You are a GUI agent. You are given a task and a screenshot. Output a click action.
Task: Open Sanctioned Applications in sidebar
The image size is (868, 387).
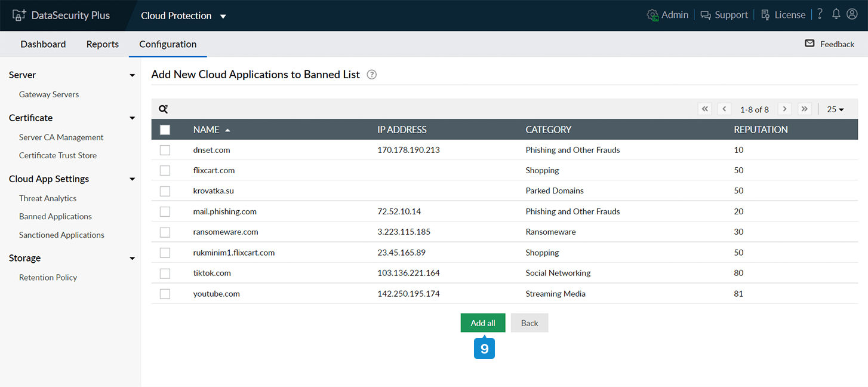tap(61, 235)
